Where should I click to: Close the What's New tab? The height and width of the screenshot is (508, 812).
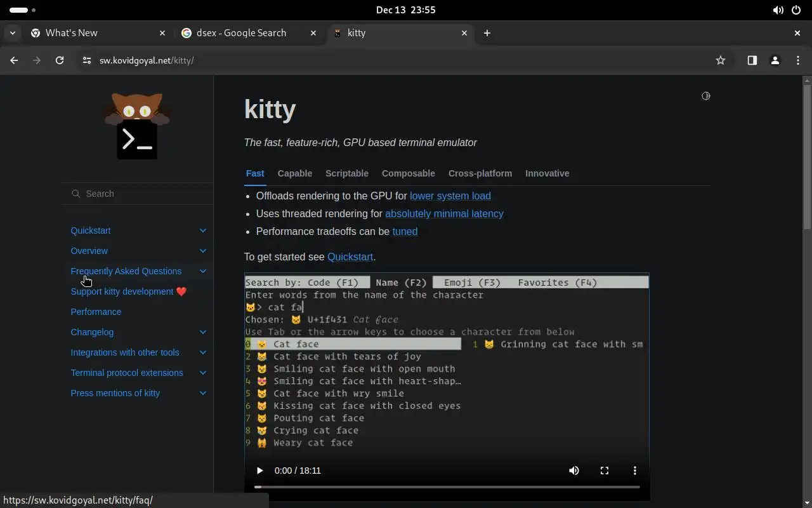tap(162, 33)
